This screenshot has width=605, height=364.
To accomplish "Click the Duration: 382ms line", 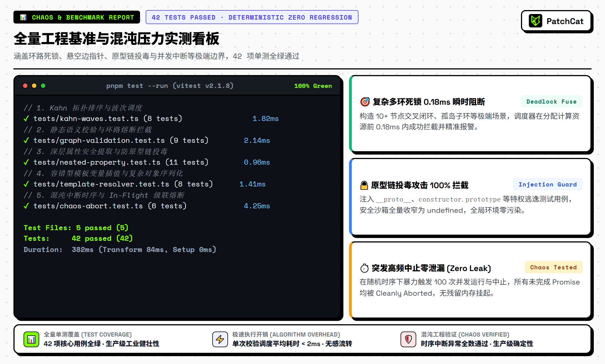I will pyautogui.click(x=120, y=249).
